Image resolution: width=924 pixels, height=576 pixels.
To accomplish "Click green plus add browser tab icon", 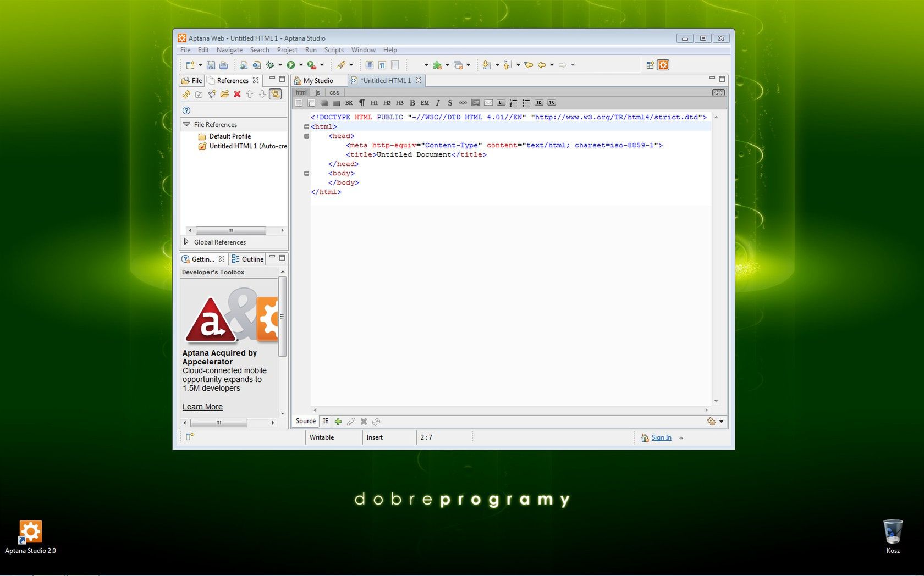I will [x=338, y=422].
